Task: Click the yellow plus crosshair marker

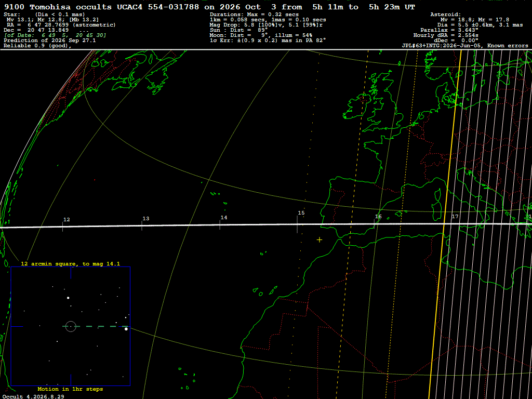Action: 320,240
